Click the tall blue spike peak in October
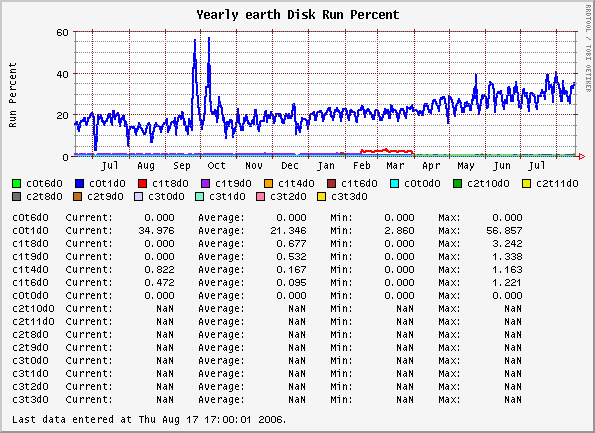595x433 pixels. tap(209, 40)
